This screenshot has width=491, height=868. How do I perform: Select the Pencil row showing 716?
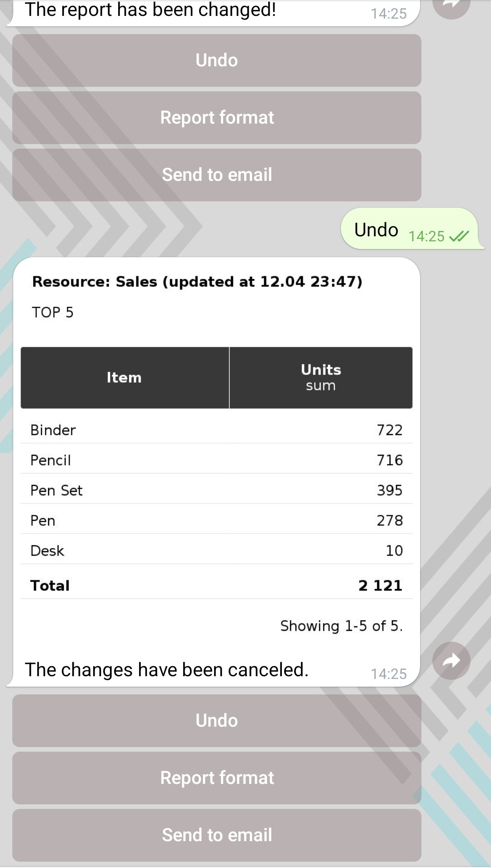[216, 460]
